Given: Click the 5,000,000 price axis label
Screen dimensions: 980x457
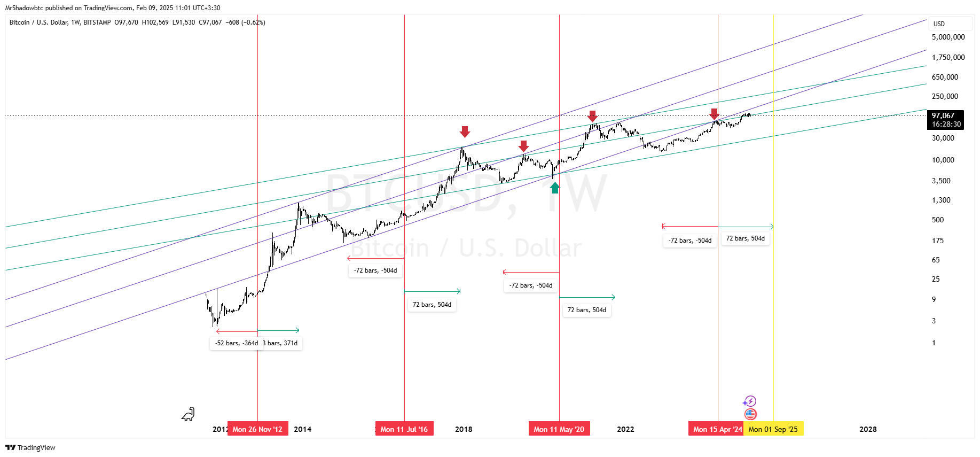Looking at the screenshot, I should (x=948, y=37).
